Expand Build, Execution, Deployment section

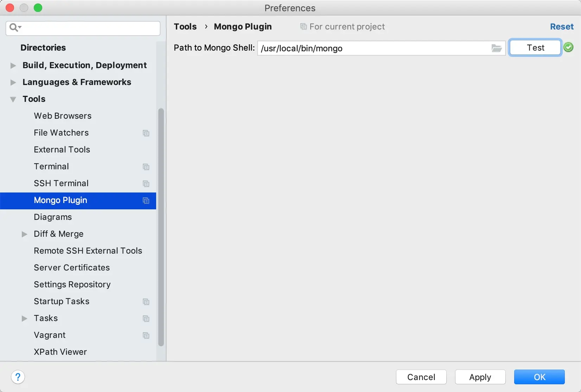point(13,66)
